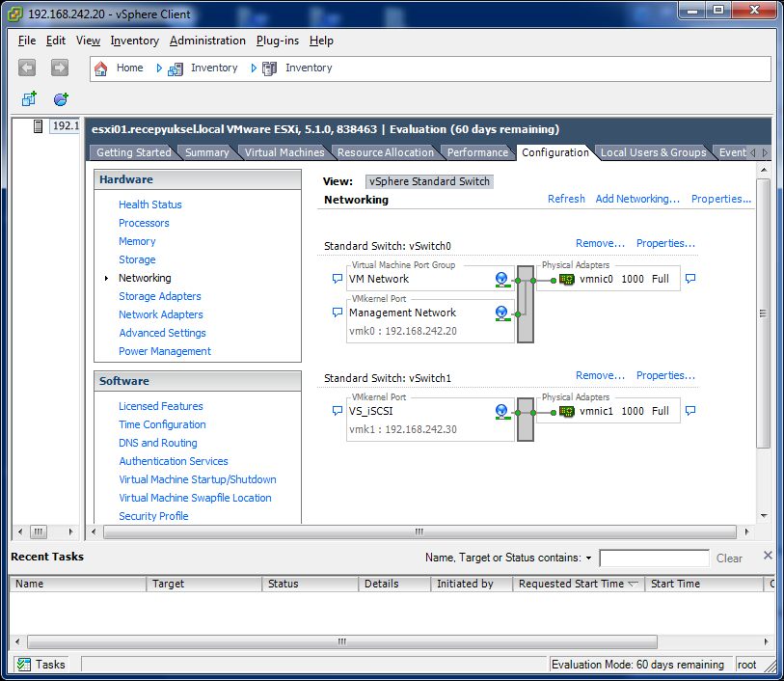Click the VS_iSCSI port globe icon
This screenshot has width=784, height=681.
[x=501, y=412]
